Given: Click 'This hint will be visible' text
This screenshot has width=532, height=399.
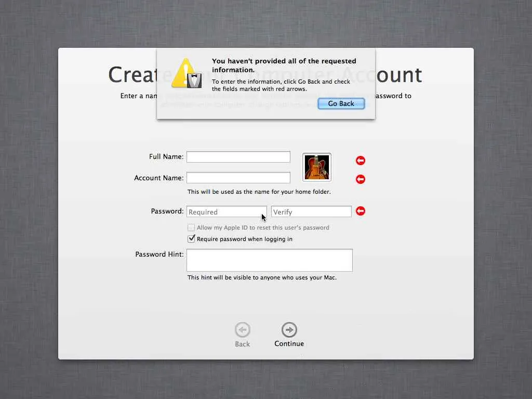Looking at the screenshot, I should pyautogui.click(x=262, y=277).
